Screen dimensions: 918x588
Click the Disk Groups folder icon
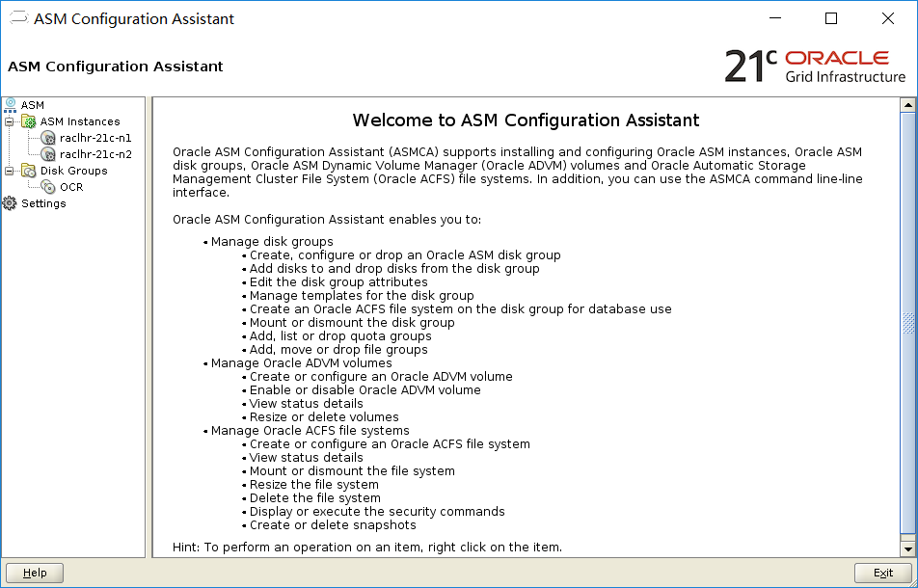29,171
